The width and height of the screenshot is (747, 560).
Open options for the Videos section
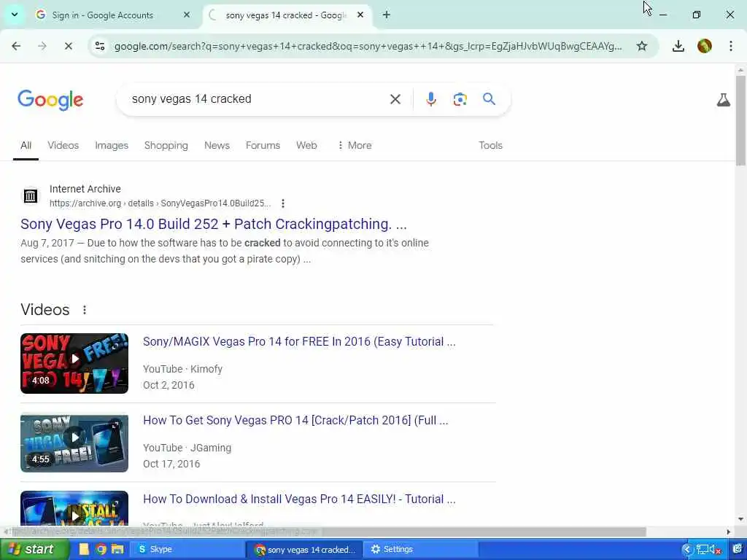coord(85,310)
